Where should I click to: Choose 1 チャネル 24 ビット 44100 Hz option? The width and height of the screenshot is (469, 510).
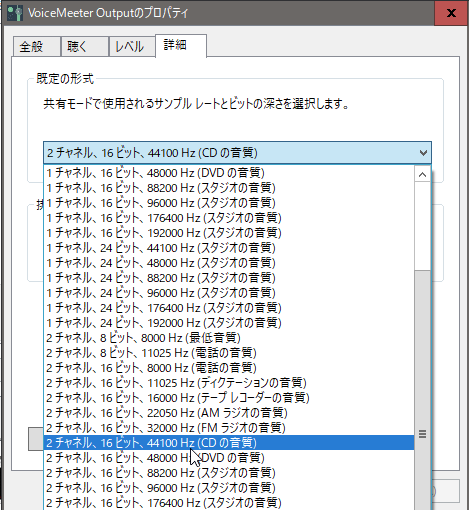(x=229, y=248)
